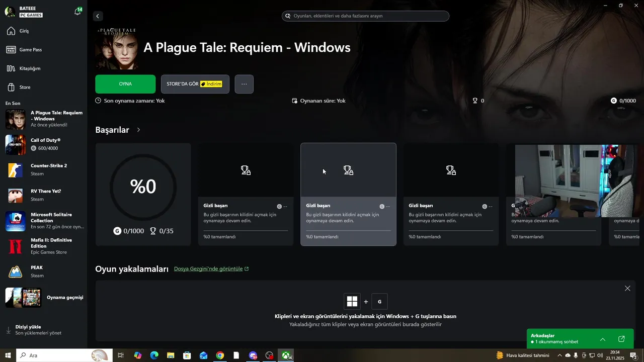Open Outlook mail from the taskbar
The width and height of the screenshot is (644, 362).
click(203, 355)
